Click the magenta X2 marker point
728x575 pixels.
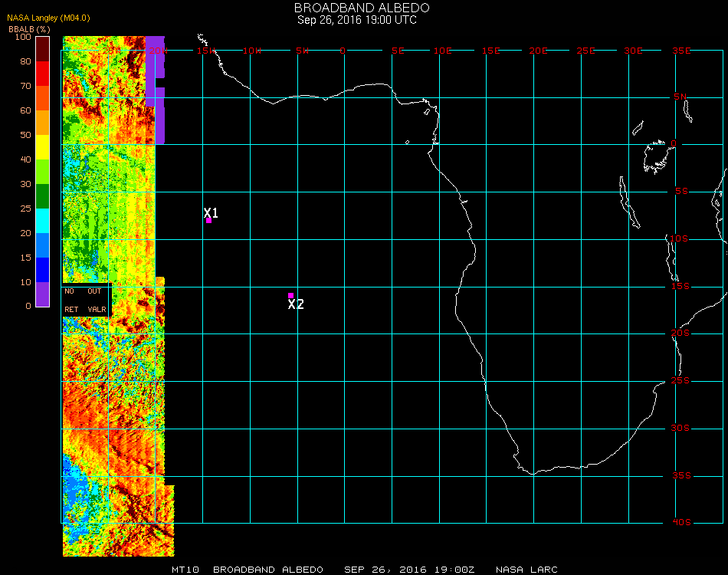290,295
